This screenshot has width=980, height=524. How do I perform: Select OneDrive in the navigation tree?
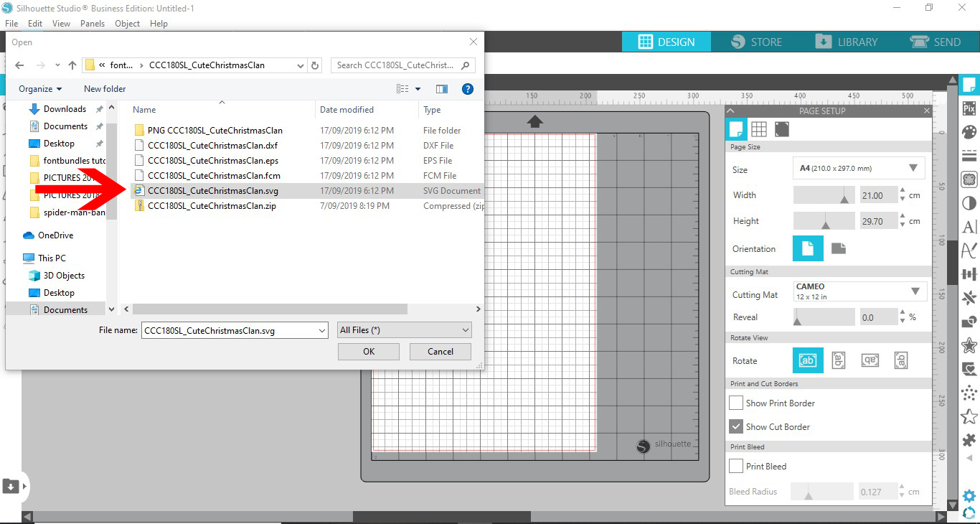[x=55, y=235]
